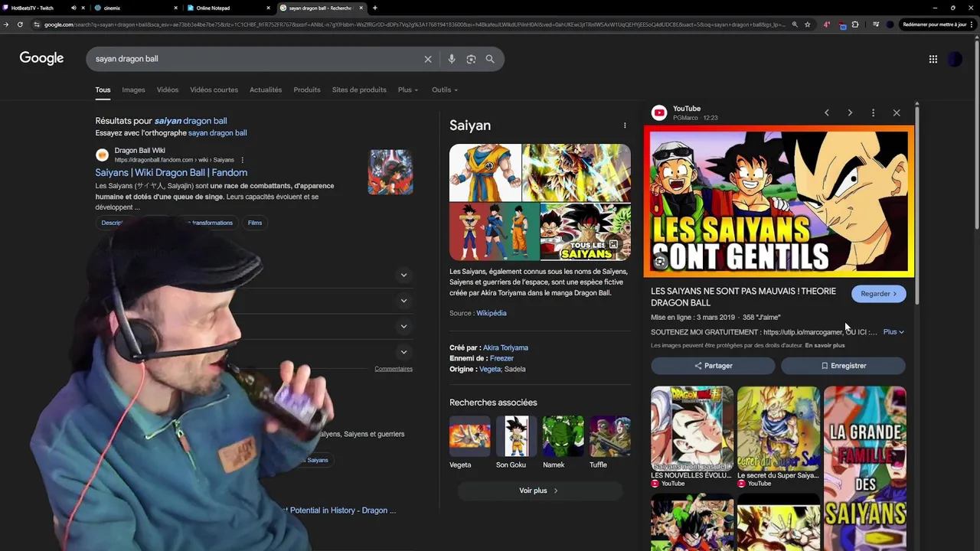This screenshot has height=551, width=980.
Task: Mute the HotBeatsTV Twitch tab audio
Action: coord(73,8)
